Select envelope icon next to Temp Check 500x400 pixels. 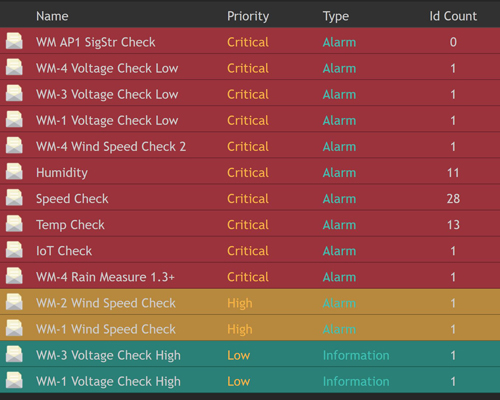14,224
